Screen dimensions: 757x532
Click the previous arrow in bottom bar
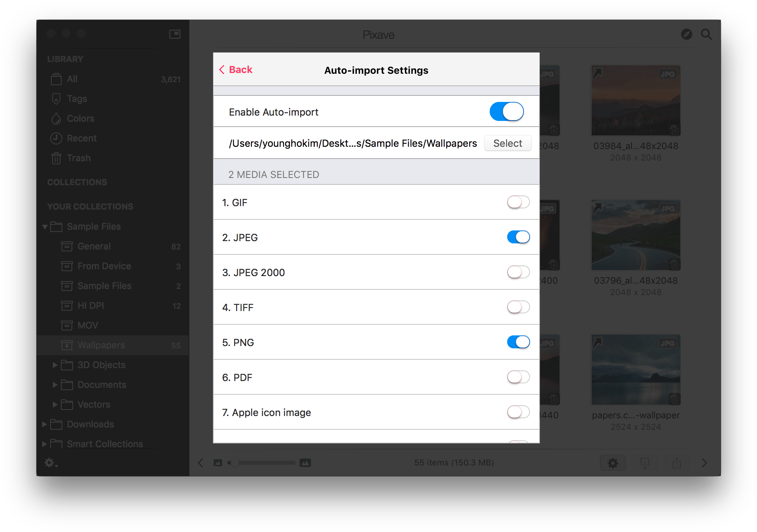(x=201, y=463)
